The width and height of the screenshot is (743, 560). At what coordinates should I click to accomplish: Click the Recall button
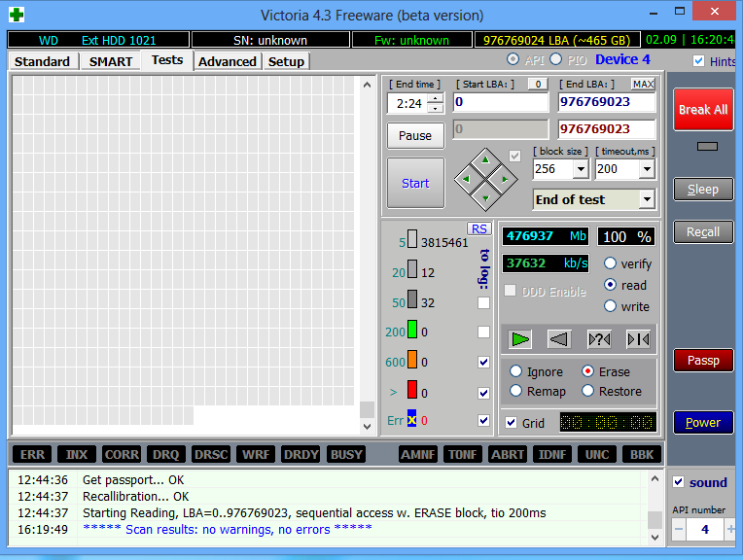703,231
